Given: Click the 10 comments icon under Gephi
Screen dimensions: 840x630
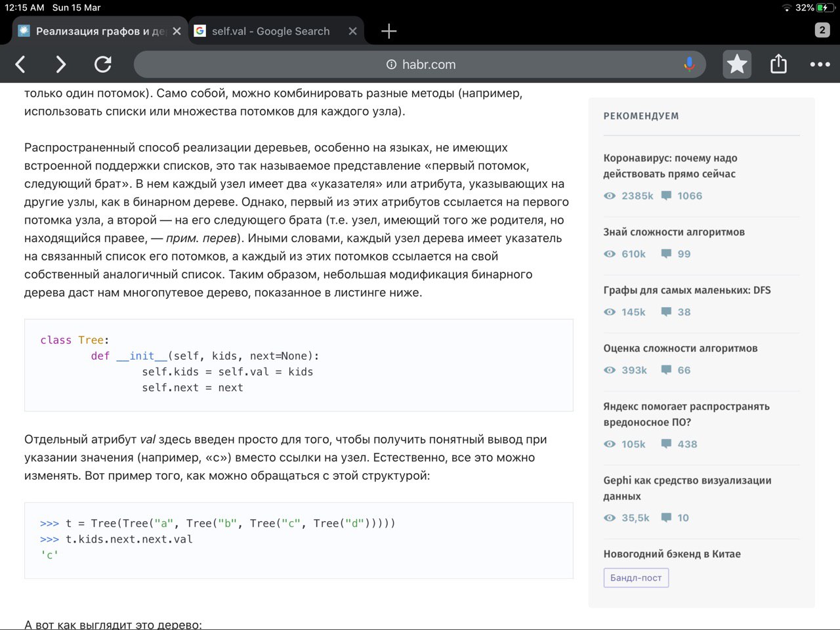Looking at the screenshot, I should point(666,518).
